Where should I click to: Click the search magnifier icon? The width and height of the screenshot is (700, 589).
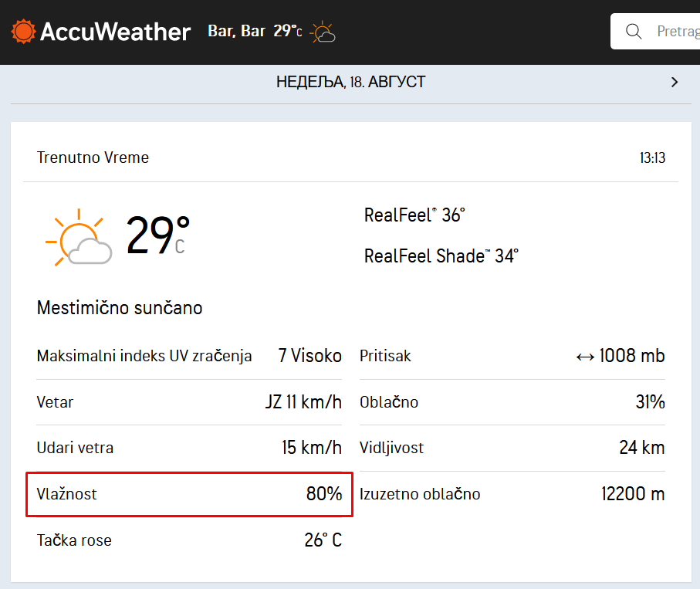pos(634,31)
